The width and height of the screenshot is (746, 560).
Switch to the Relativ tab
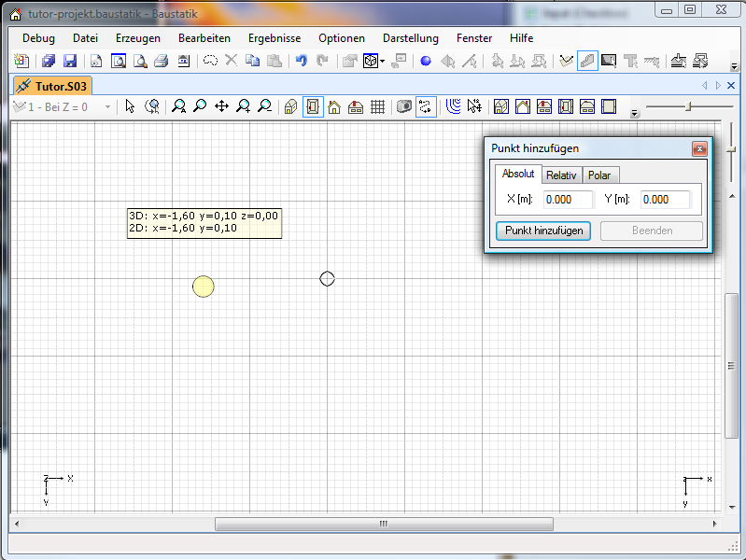561,175
